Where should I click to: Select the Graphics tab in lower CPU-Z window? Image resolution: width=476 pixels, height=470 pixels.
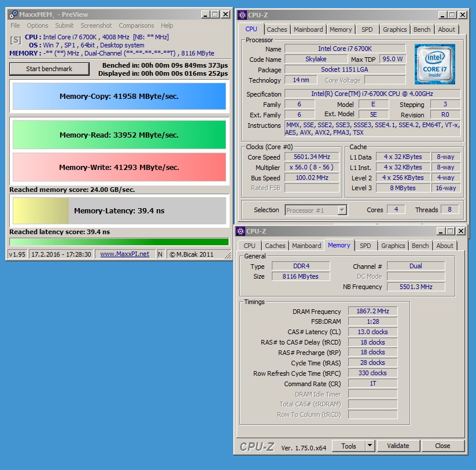tap(393, 246)
